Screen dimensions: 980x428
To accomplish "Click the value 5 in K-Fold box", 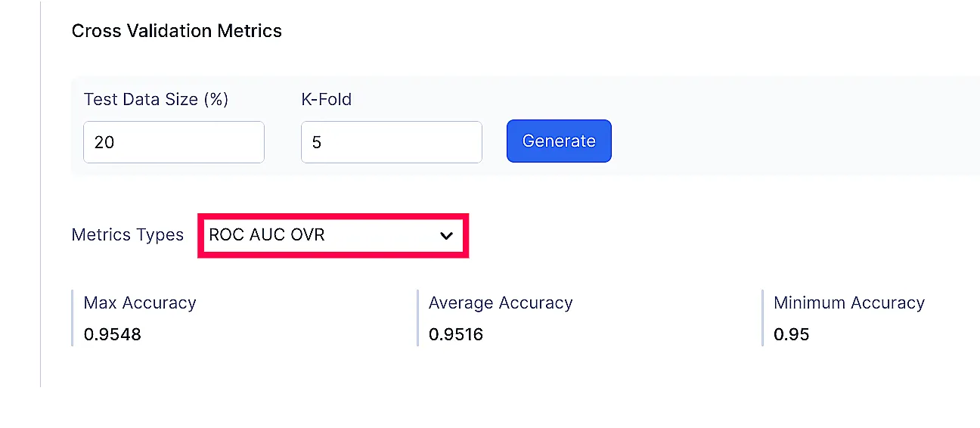I will [317, 142].
